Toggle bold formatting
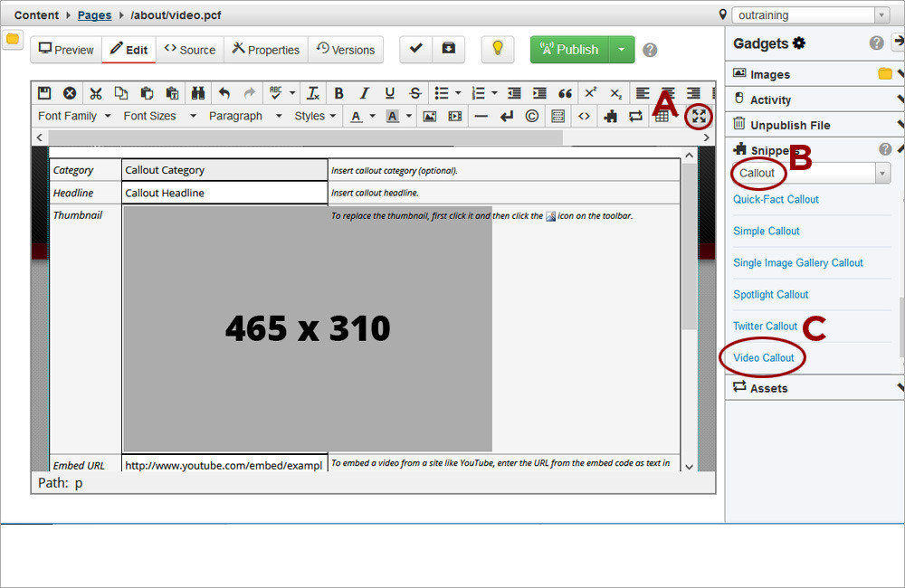Screen dimensions: 905x588 [x=338, y=93]
